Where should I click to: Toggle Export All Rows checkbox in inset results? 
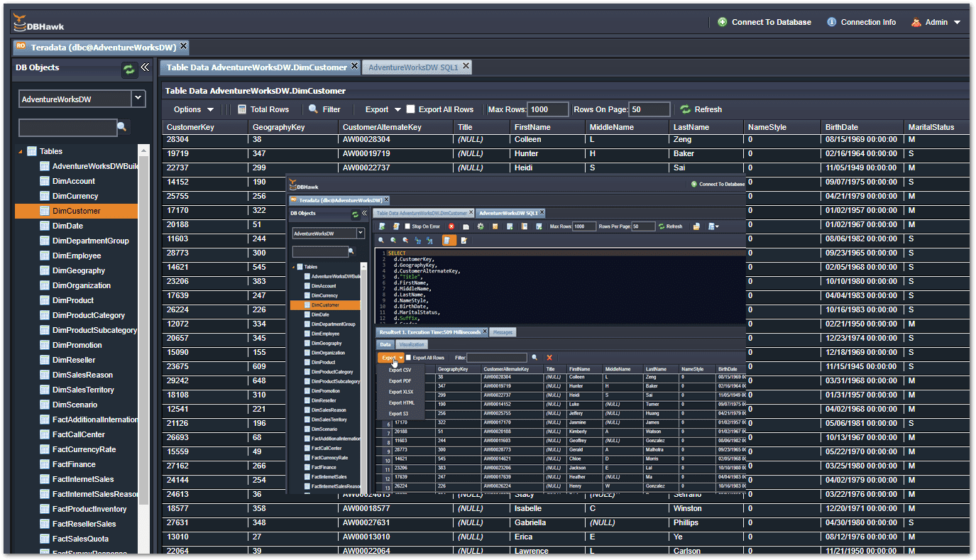tap(408, 358)
